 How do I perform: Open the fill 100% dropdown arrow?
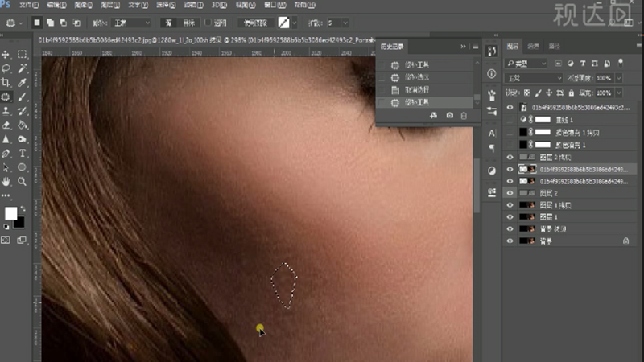click(619, 93)
